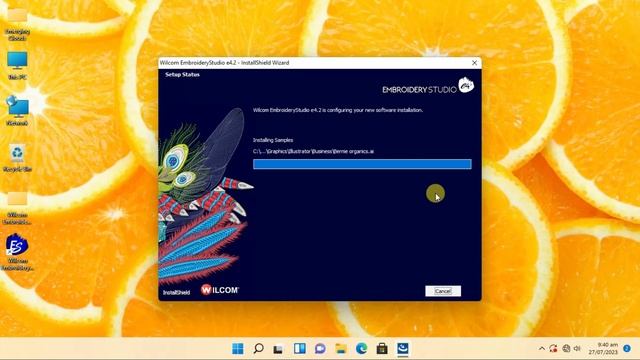The width and height of the screenshot is (640, 360).
Task: Open the Widgets panel icon
Action: pyautogui.click(x=300, y=349)
